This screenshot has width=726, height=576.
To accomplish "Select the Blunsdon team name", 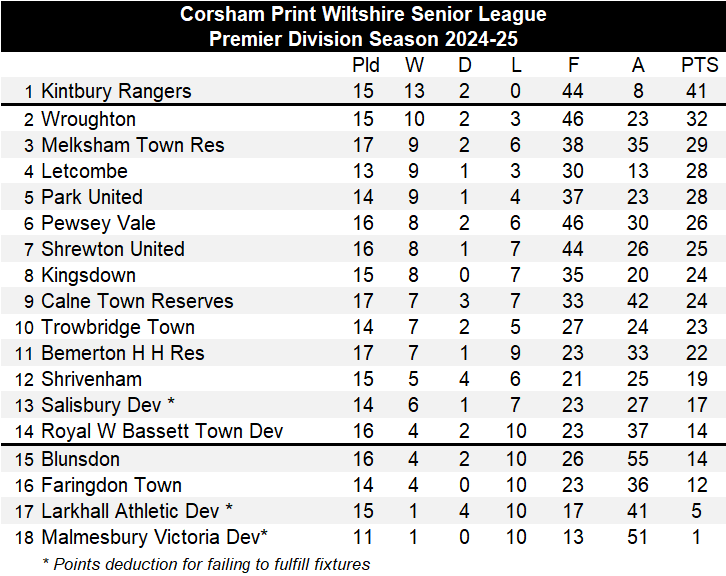I will click(x=80, y=459).
